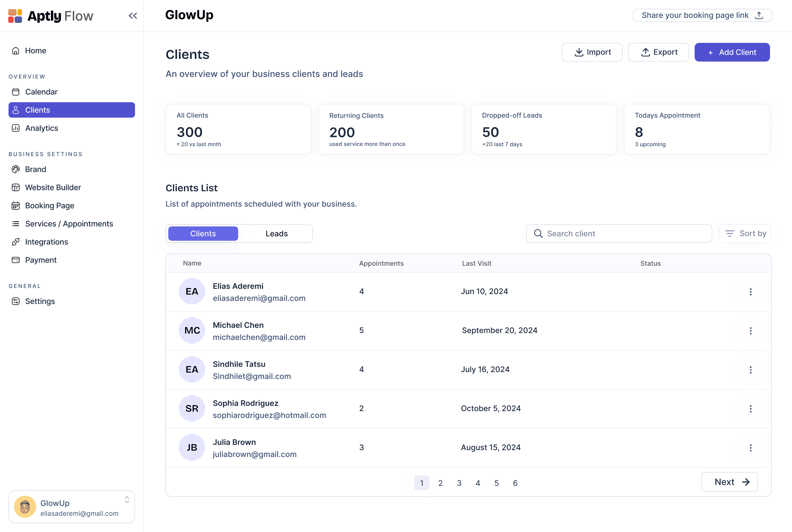Click the Aptly Flow logo icon
The image size is (792, 532).
point(15,16)
